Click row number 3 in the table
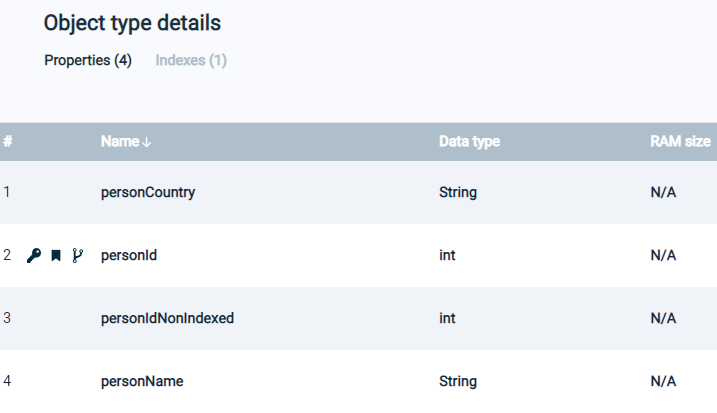 7,318
